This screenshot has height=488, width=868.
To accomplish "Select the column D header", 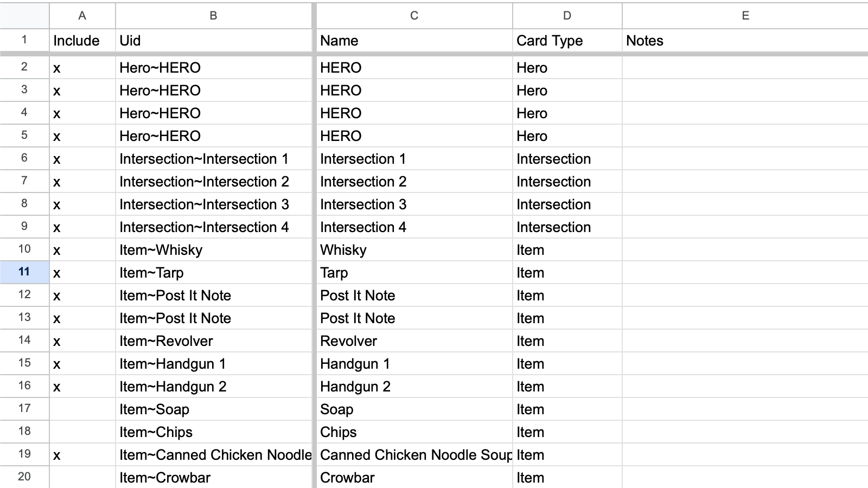I will click(x=567, y=16).
